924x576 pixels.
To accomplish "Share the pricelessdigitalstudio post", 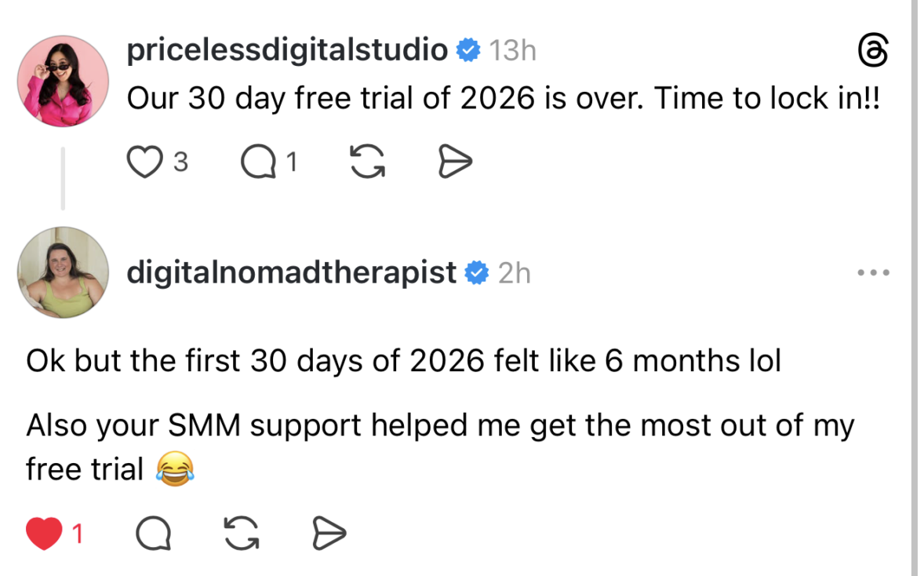I will pyautogui.click(x=454, y=162).
